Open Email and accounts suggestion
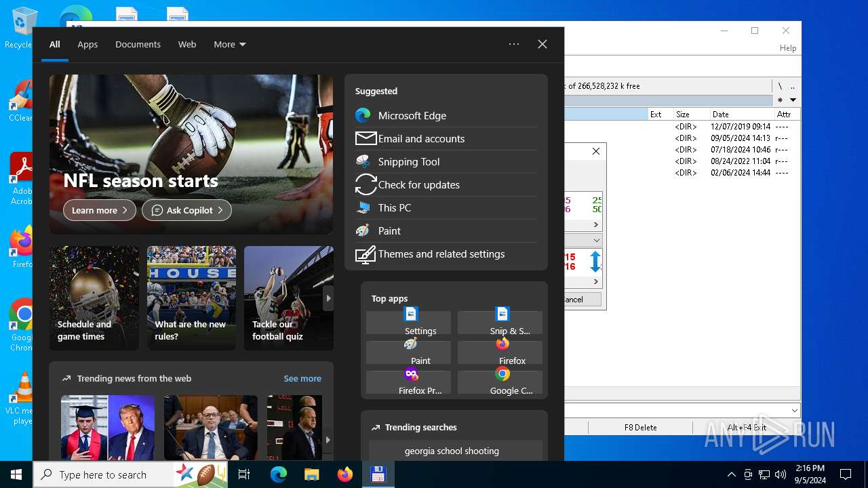868x488 pixels. tap(446, 138)
